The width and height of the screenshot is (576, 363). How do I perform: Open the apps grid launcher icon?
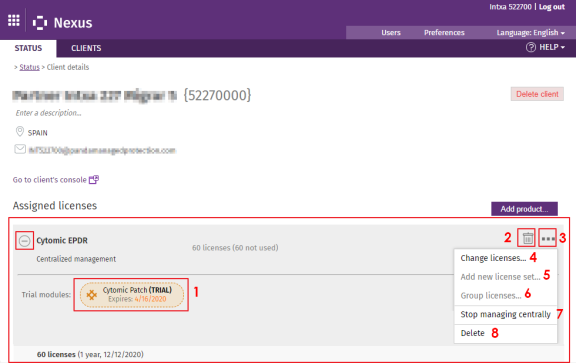click(x=14, y=20)
